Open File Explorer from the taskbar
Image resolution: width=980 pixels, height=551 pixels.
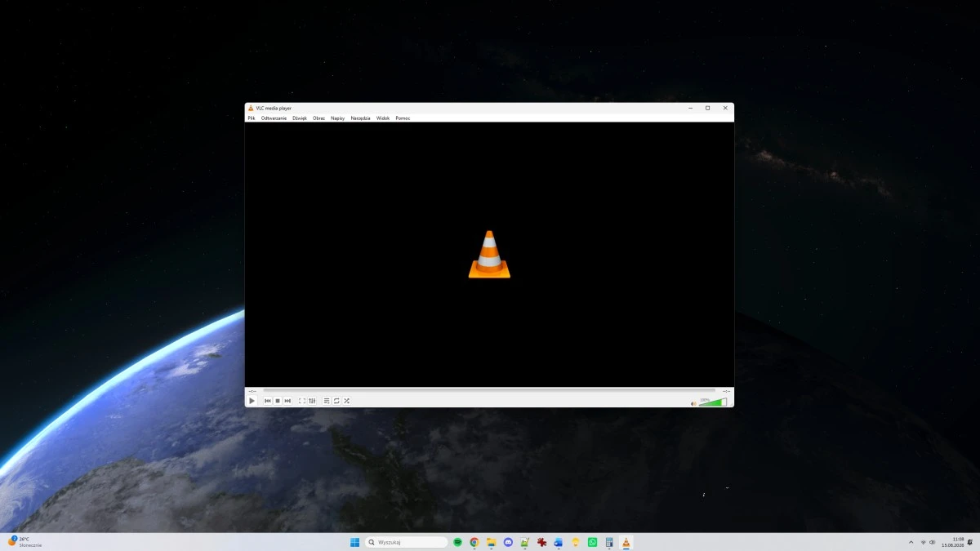[492, 542]
